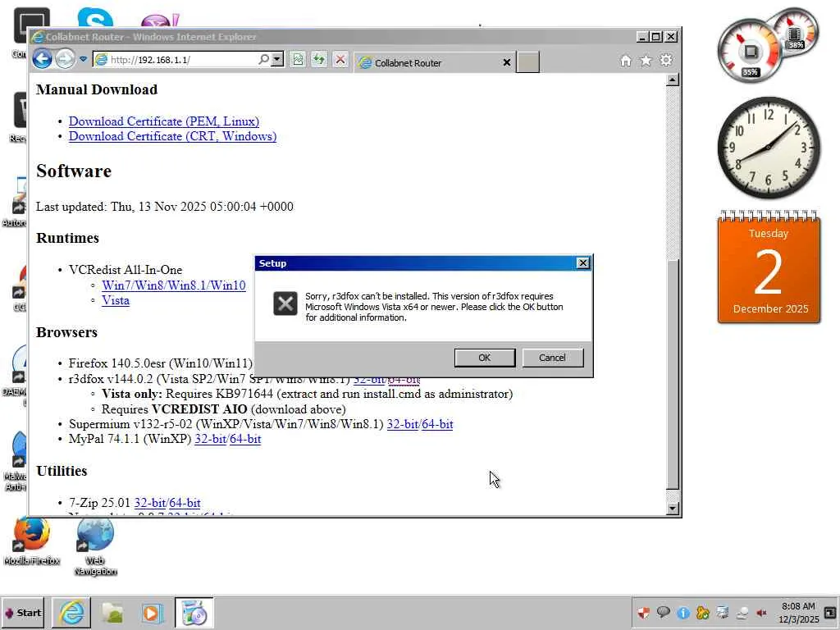Click Internet Explorer taskbar button
Screen dimensions: 840x630
pos(72,613)
